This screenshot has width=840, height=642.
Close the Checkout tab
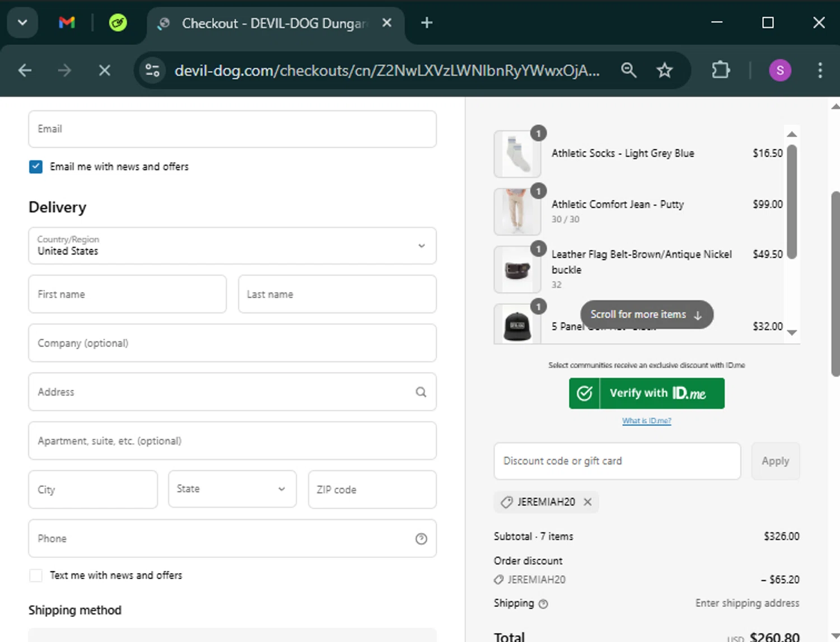click(x=386, y=23)
